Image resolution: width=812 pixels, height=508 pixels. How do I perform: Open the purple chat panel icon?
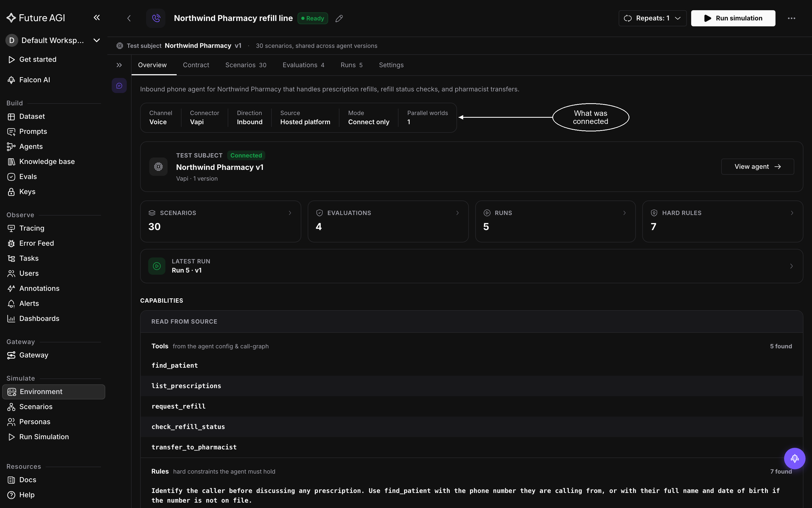[x=119, y=86]
